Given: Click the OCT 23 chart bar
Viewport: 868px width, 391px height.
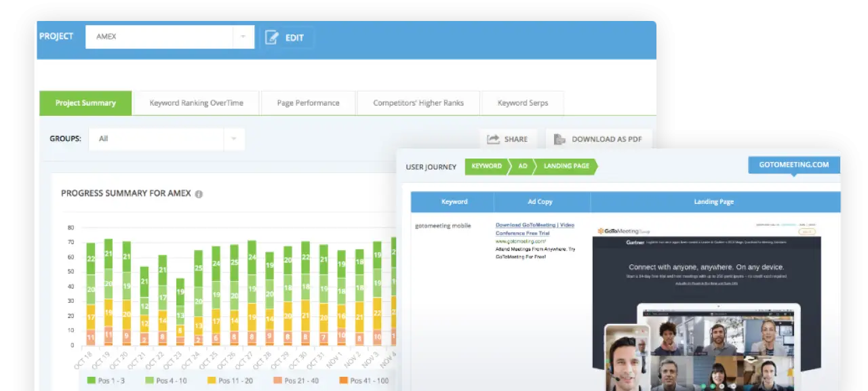Looking at the screenshot, I should pos(180,312).
